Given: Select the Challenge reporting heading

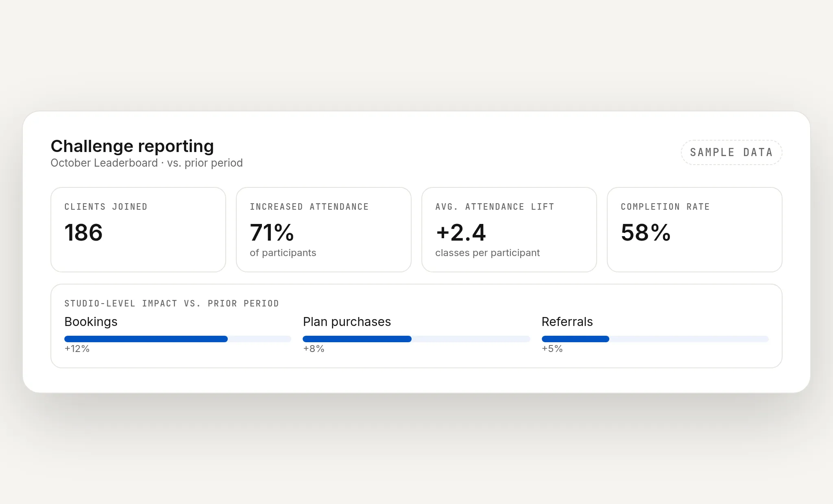Looking at the screenshot, I should tap(132, 146).
